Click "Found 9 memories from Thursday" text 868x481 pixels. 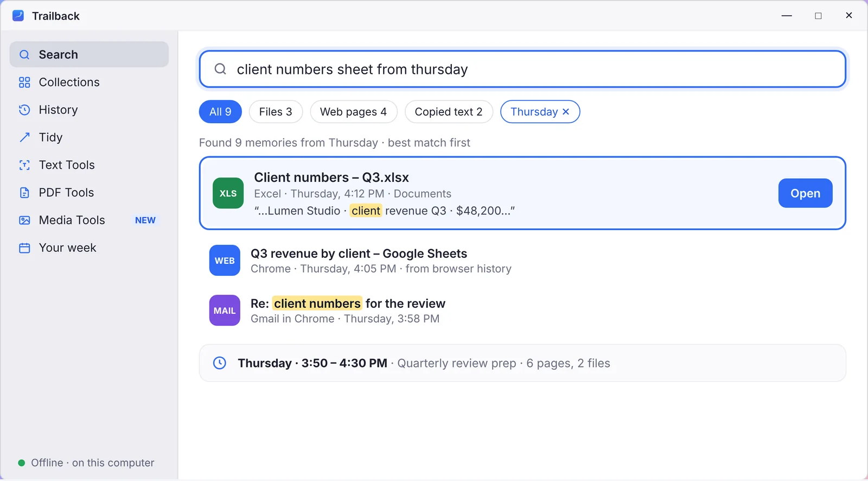point(289,143)
